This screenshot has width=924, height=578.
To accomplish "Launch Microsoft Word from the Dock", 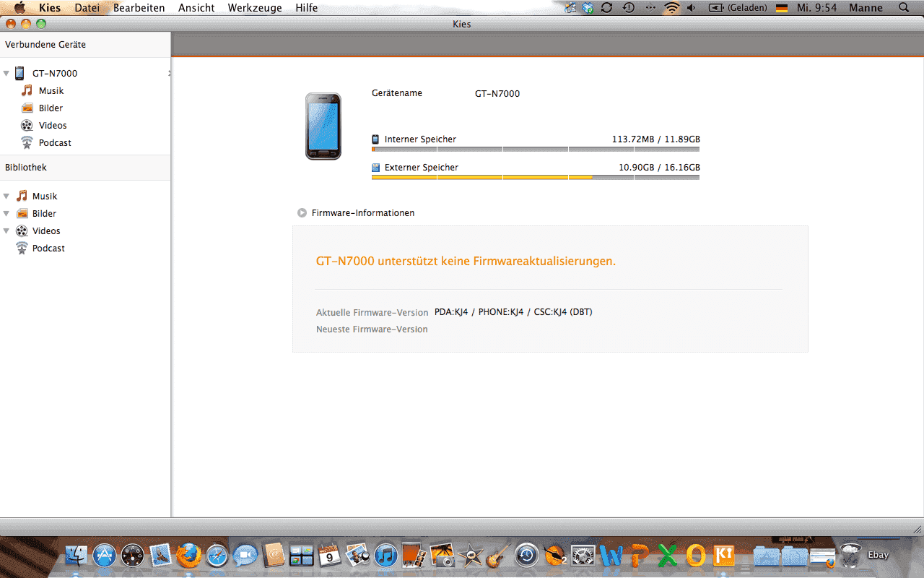I will click(x=611, y=556).
